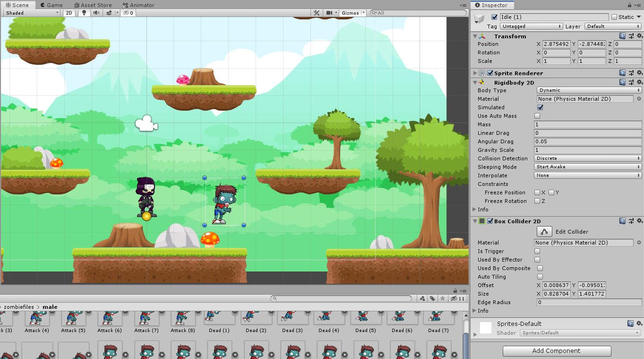
Task: Open scene effects image icon
Action: point(109,13)
